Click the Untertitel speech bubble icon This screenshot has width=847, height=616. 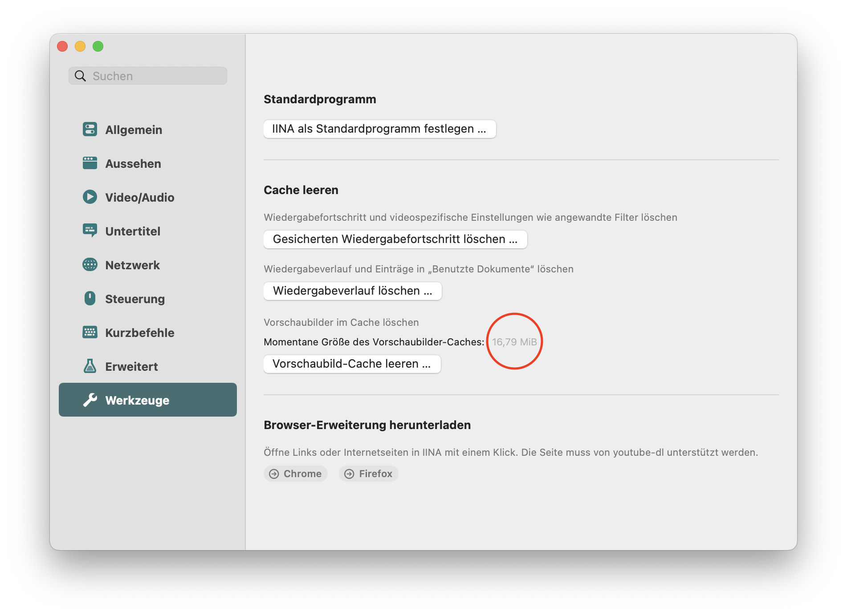coord(90,231)
